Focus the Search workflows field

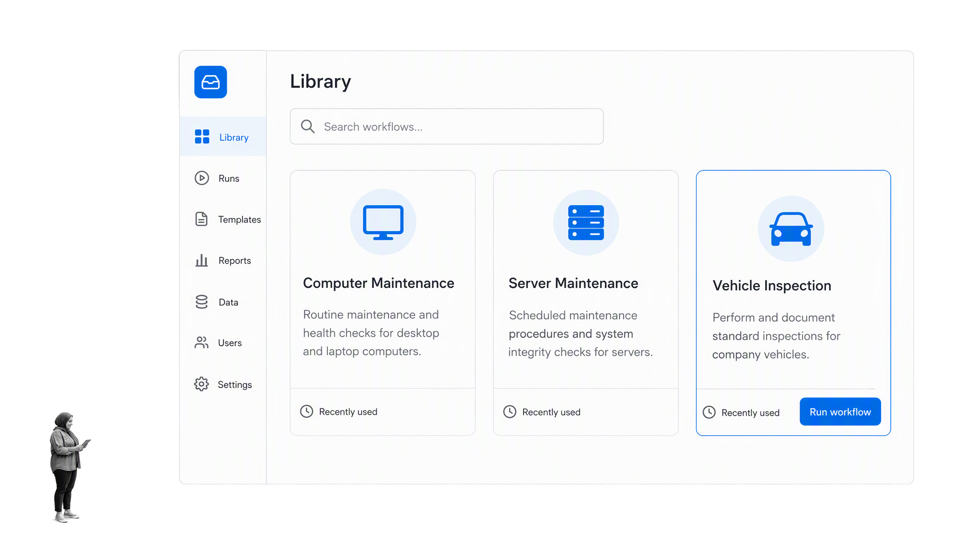pos(446,126)
